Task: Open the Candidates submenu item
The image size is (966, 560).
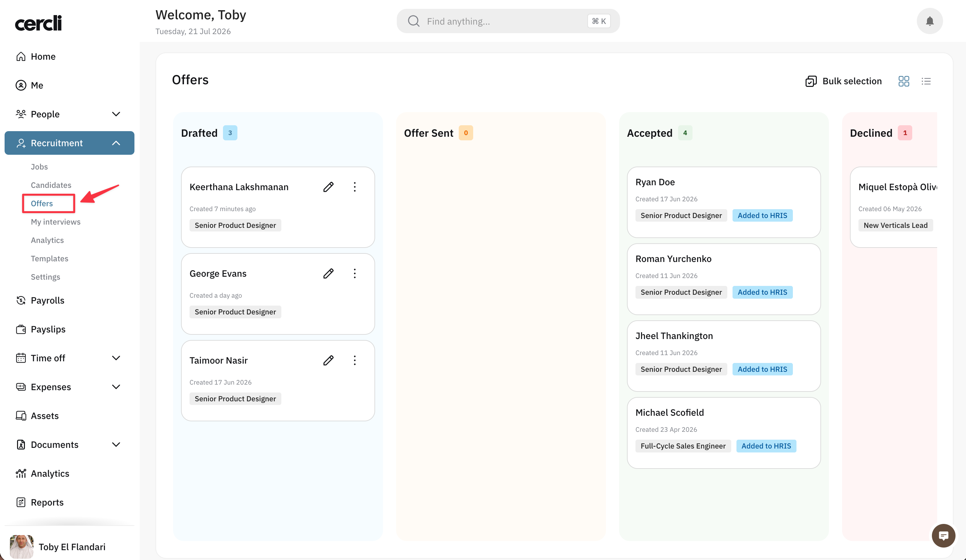Action: coord(51,185)
